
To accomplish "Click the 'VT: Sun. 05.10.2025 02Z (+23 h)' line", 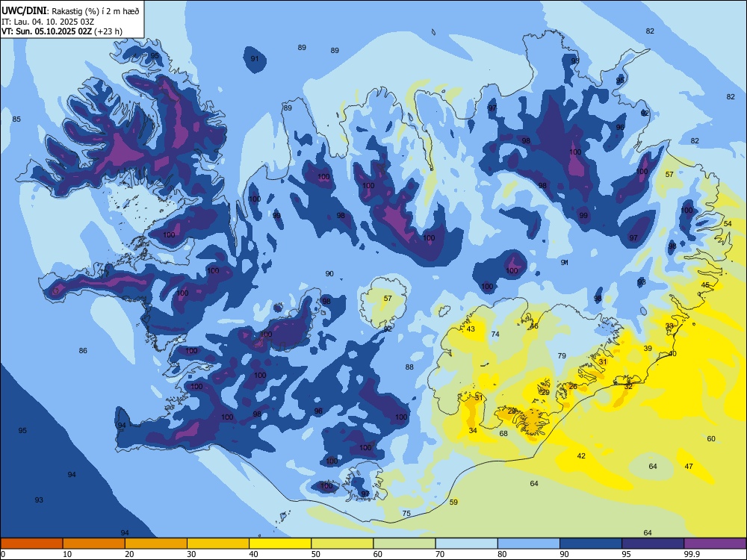I will point(62,31).
